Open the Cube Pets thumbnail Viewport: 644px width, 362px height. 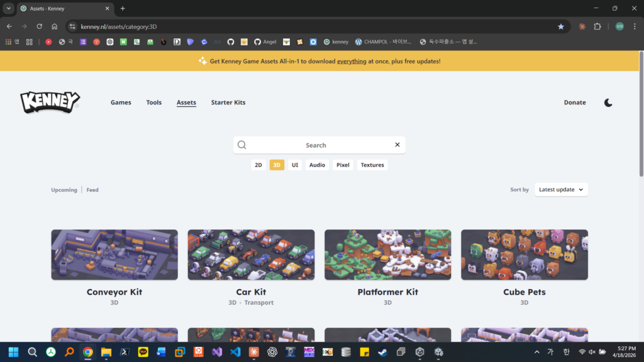[x=525, y=255]
